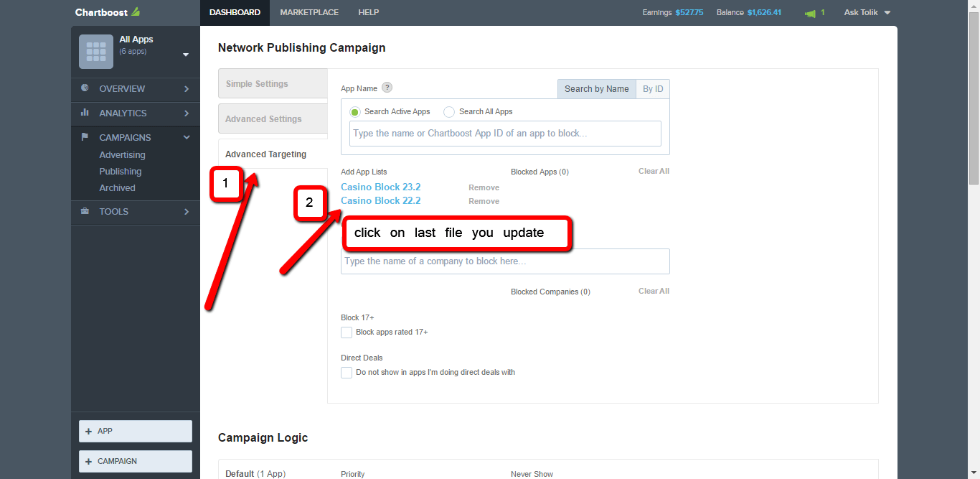Open Advertising campaigns link
The image size is (980, 479).
(122, 155)
